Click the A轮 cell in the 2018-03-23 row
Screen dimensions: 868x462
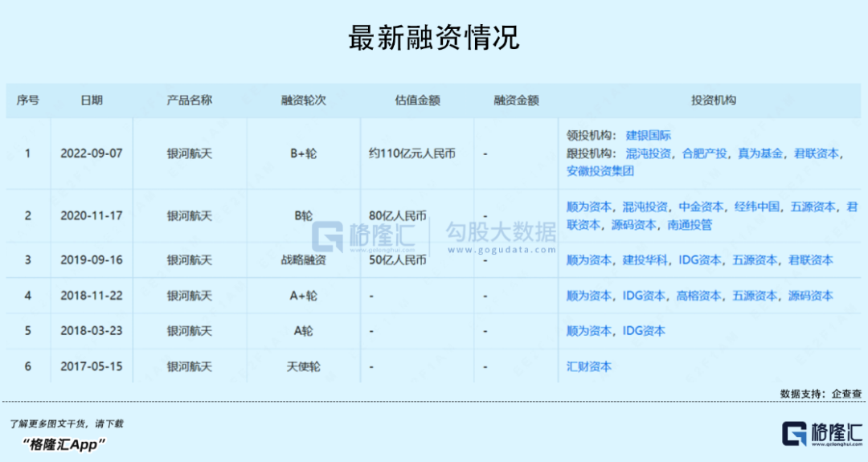[x=303, y=331]
